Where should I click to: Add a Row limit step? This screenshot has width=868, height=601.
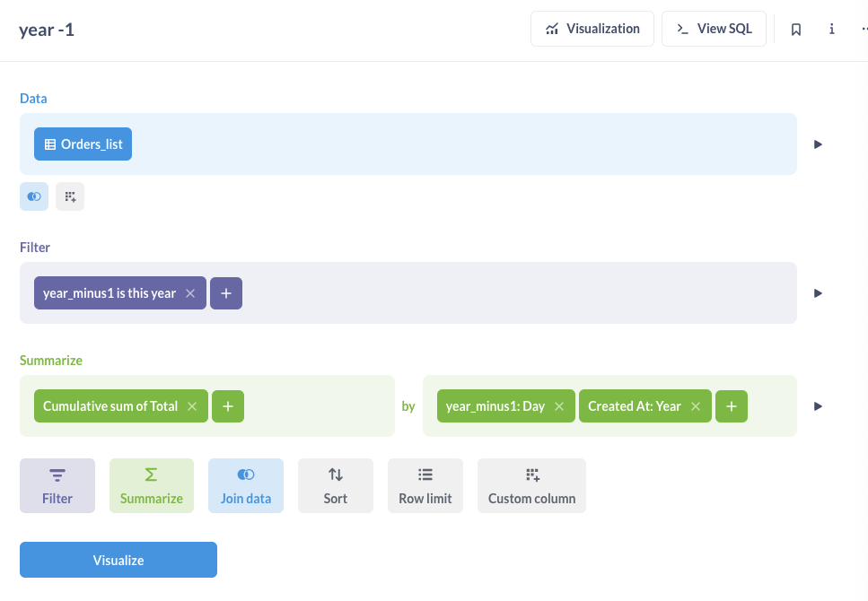click(425, 486)
